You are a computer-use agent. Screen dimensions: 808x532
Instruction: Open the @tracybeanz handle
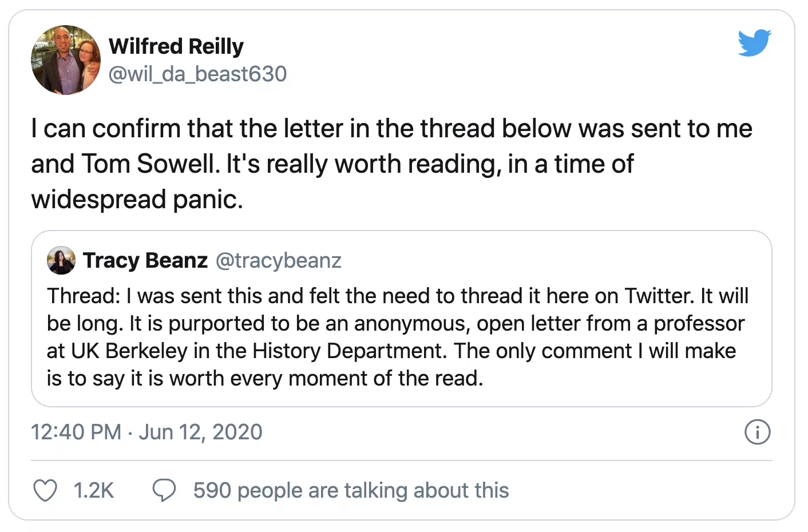tap(279, 261)
